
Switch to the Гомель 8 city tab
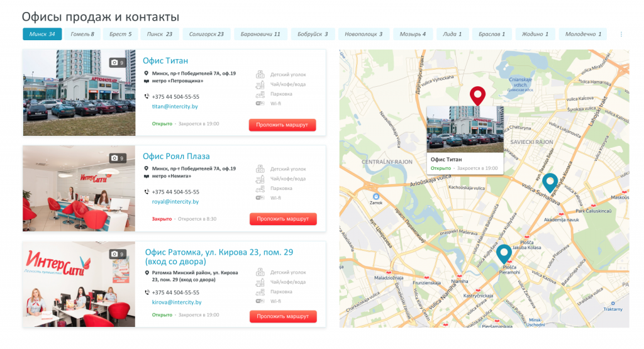(82, 34)
